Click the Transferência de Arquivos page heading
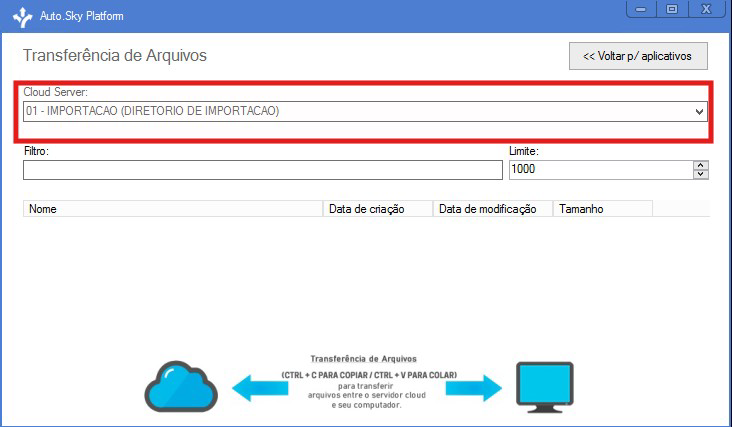The image size is (732, 427). click(115, 56)
